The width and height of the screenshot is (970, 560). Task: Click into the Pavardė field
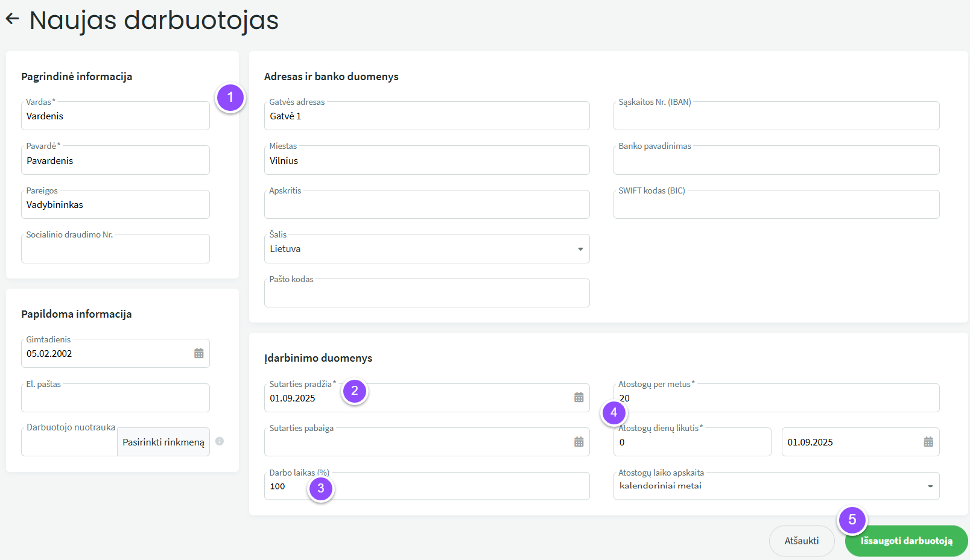115,160
